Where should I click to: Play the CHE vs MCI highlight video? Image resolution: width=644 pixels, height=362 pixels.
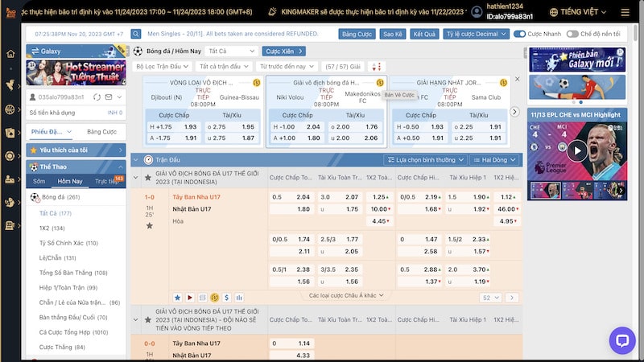coord(576,150)
